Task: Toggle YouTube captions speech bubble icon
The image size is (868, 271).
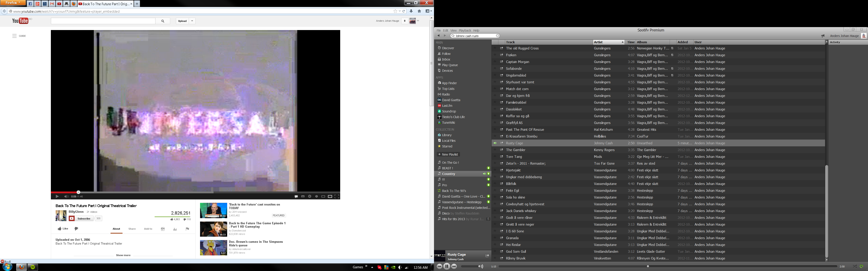Action: 296,197
